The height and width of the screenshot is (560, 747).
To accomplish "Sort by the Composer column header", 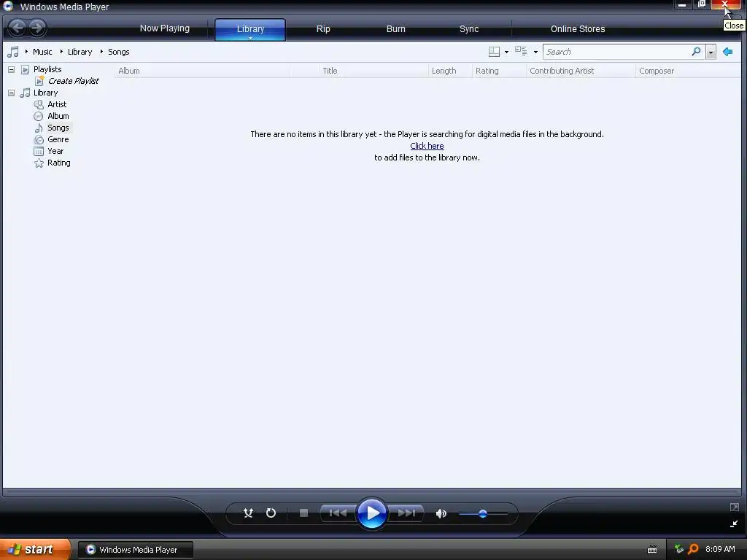I will pos(688,71).
